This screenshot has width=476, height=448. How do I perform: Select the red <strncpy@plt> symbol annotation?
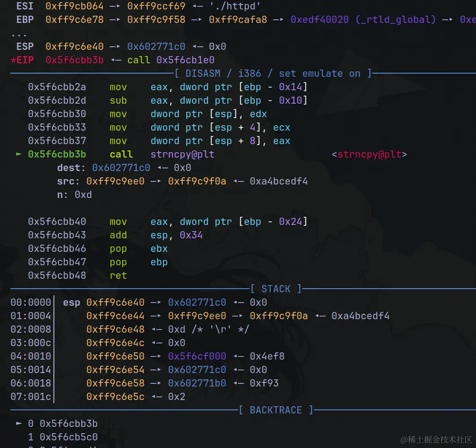[x=369, y=154]
